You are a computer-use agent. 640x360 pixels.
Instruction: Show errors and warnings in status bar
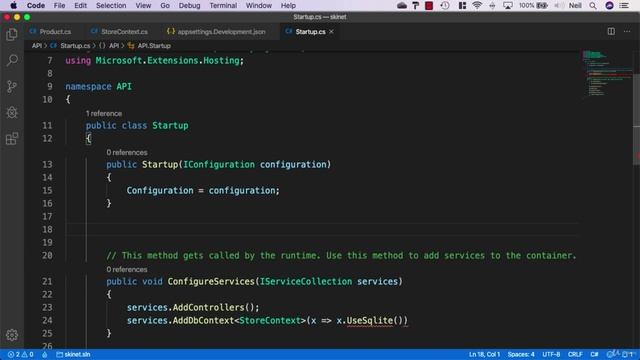(20, 354)
